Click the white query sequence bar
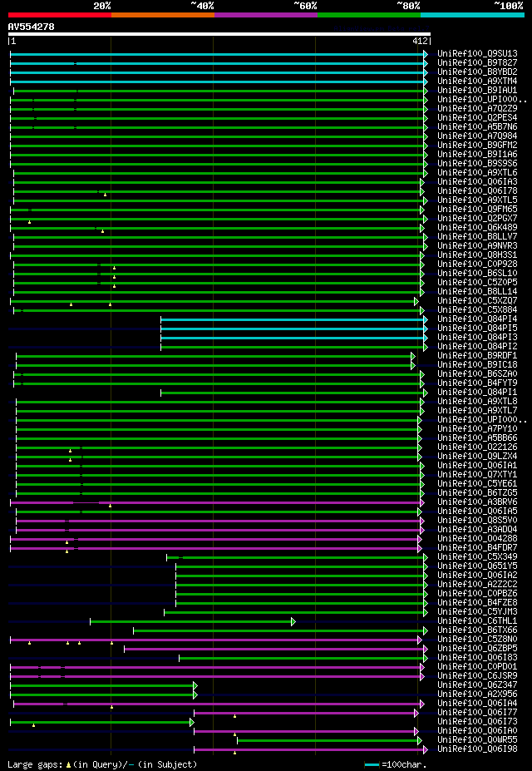Image resolution: width=532 pixels, height=771 pixels. click(x=219, y=34)
